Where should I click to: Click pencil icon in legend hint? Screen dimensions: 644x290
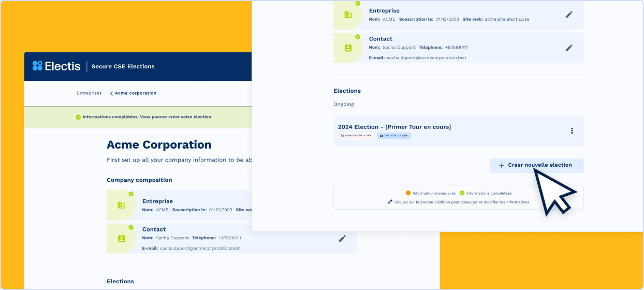[x=390, y=202]
